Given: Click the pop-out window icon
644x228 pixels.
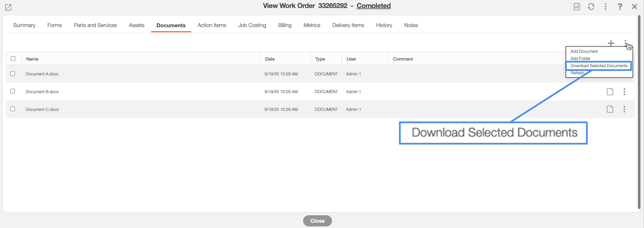Looking at the screenshot, I should [x=8, y=7].
